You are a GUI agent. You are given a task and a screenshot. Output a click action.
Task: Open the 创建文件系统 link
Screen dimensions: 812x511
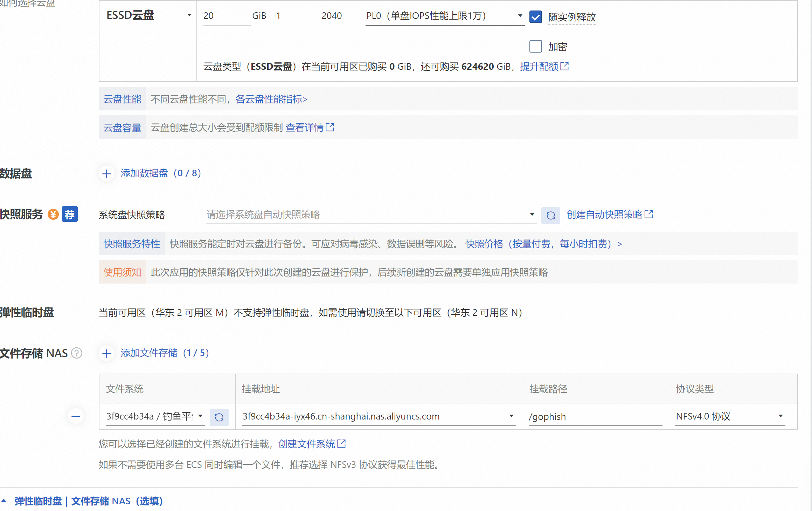[306, 444]
